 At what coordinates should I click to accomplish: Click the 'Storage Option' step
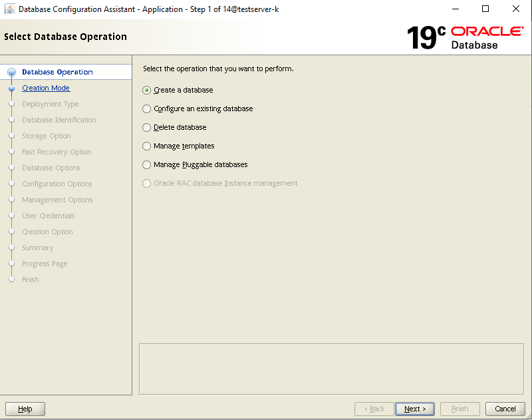pyautogui.click(x=47, y=136)
